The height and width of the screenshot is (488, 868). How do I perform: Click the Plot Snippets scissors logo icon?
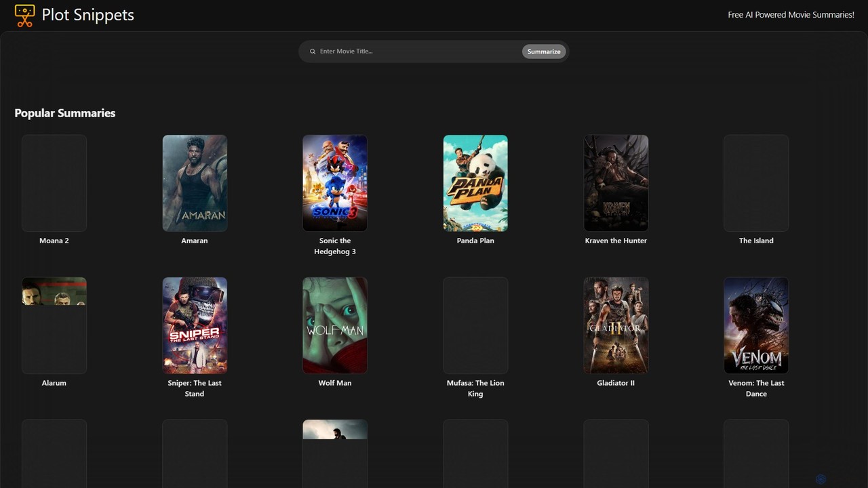point(24,15)
